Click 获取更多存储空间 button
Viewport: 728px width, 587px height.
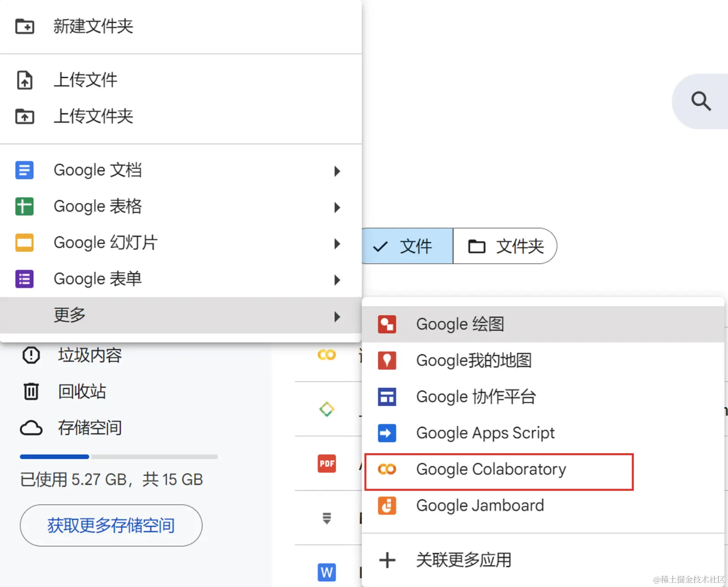tap(111, 525)
